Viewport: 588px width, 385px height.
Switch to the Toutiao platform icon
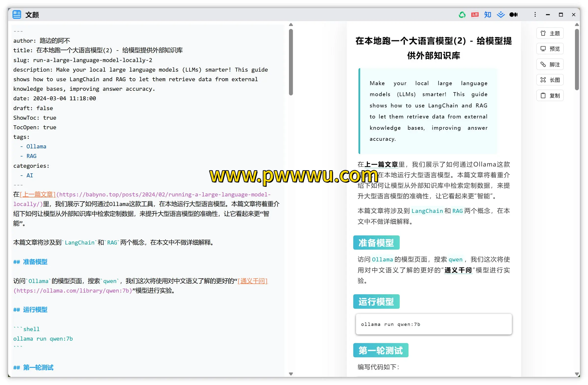pyautogui.click(x=474, y=15)
